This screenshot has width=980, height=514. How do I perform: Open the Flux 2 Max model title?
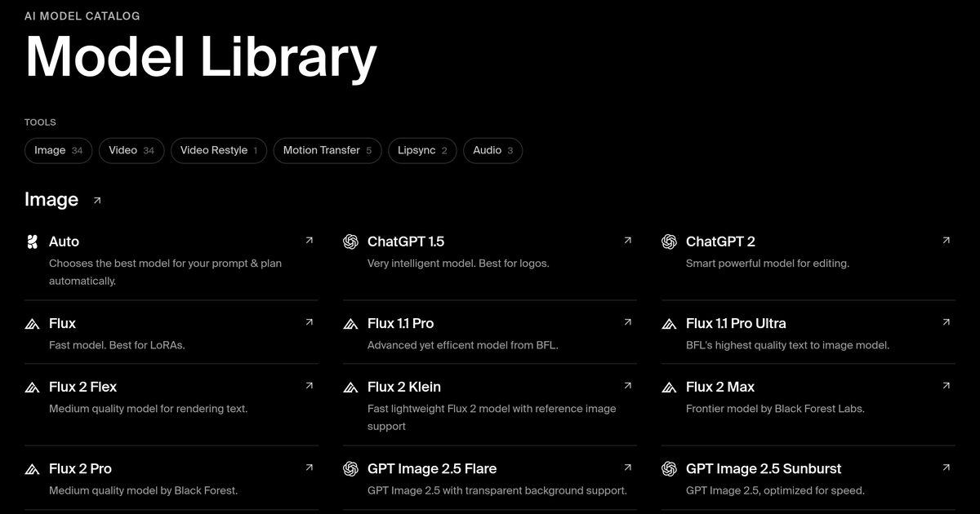pos(720,387)
